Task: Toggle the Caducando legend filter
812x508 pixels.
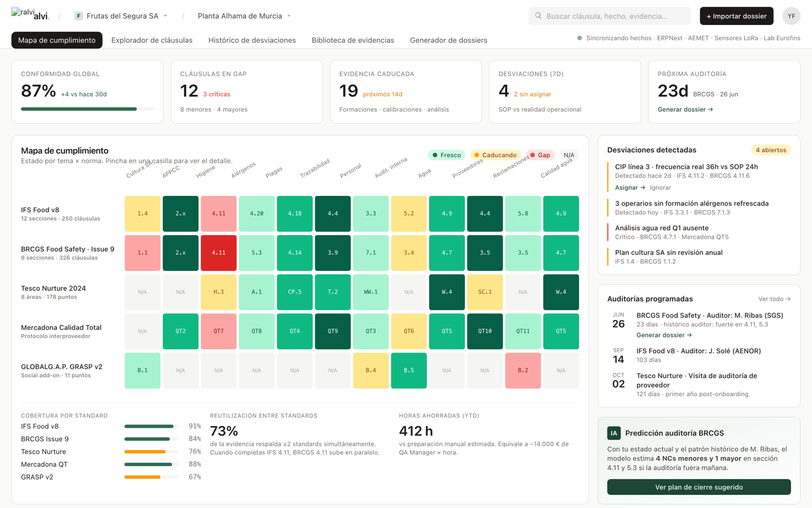Action: click(x=495, y=155)
